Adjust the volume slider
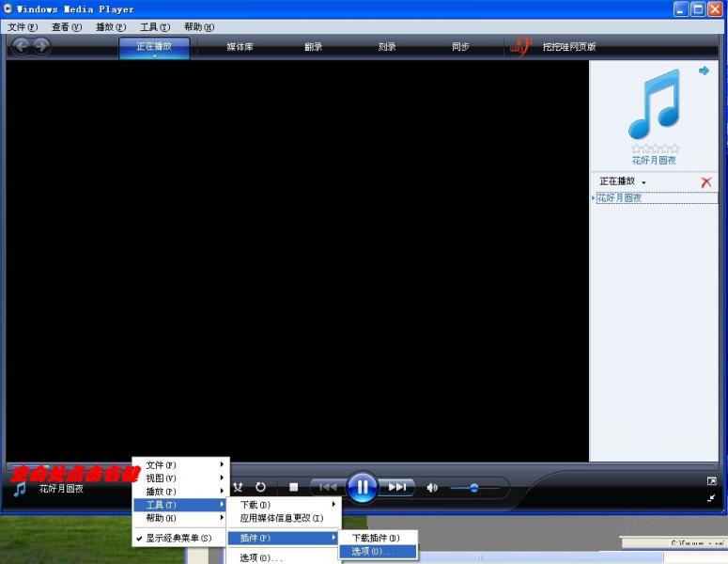 click(473, 487)
